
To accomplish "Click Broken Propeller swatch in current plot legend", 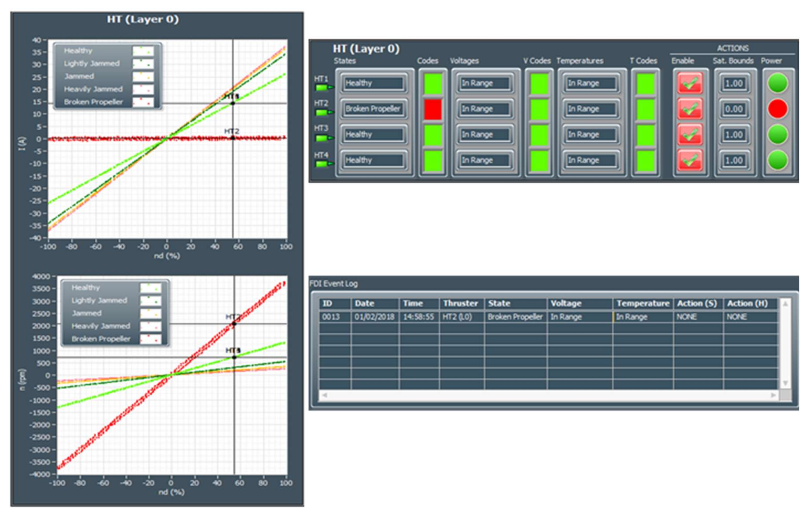I will (x=143, y=102).
